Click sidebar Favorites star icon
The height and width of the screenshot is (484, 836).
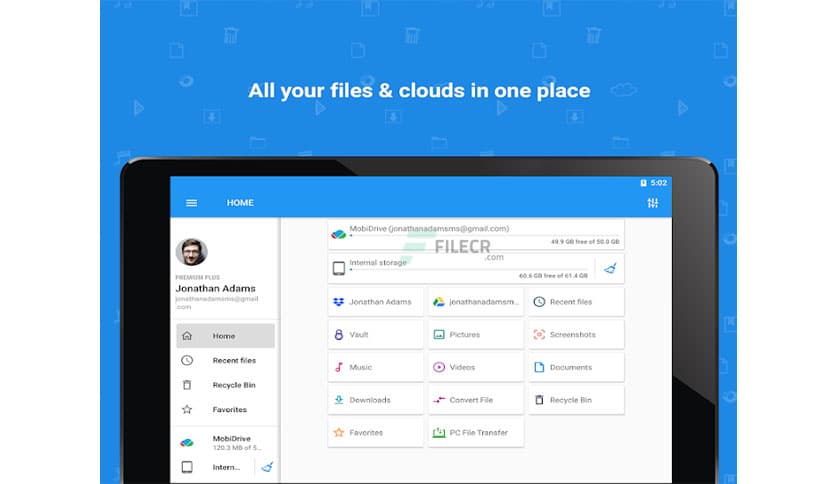(x=187, y=409)
